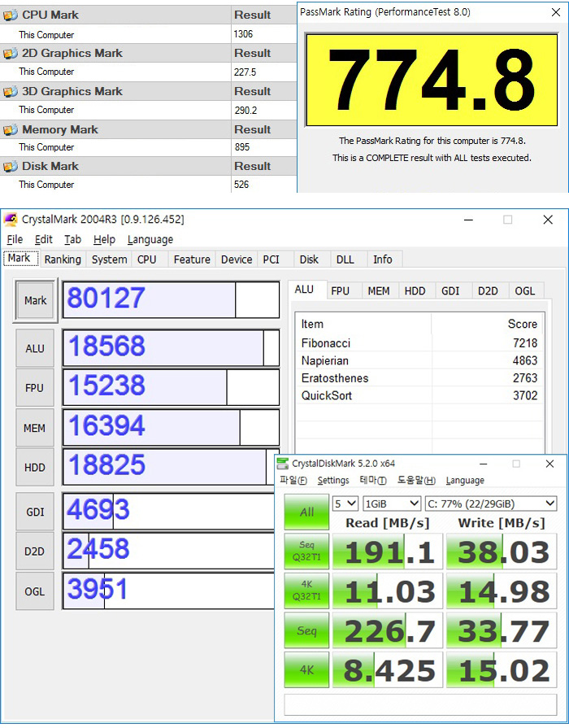569x728 pixels.
Task: Click the 3D Graphics Mark header icon
Action: 11,91
